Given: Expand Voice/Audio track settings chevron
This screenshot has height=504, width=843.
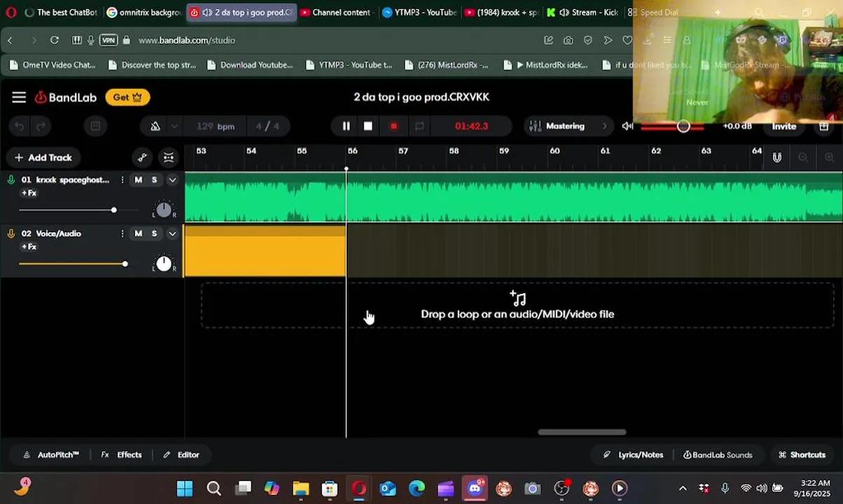Looking at the screenshot, I should coord(172,234).
